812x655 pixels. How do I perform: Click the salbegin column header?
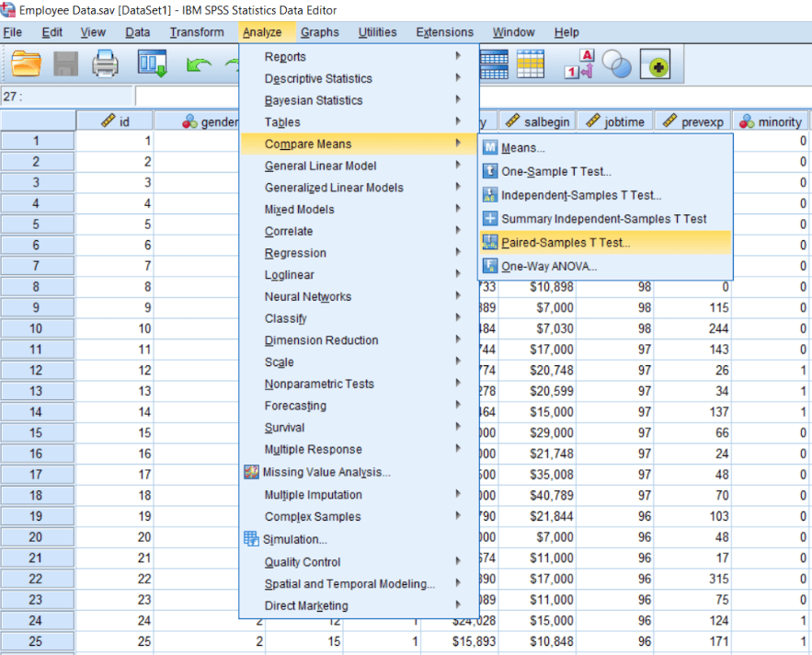tap(537, 121)
